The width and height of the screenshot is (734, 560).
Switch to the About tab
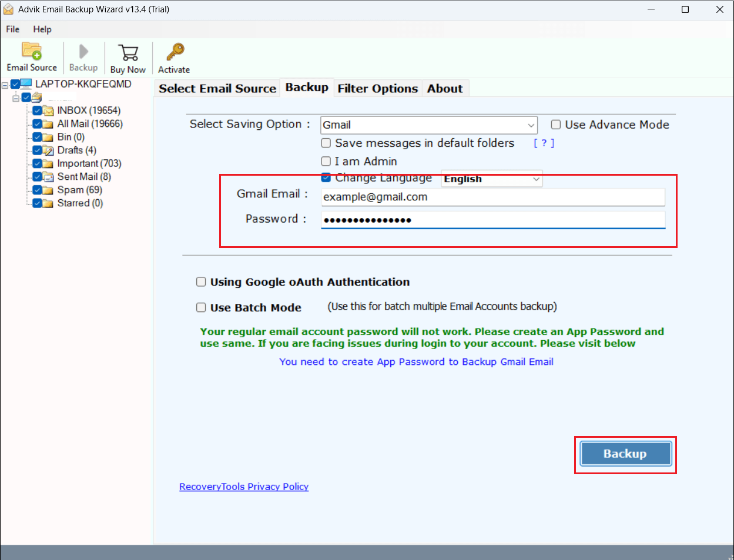tap(445, 89)
